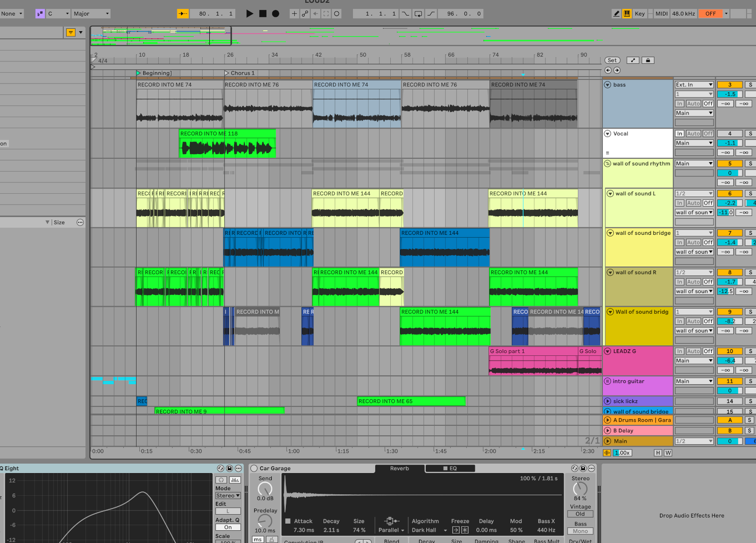Open the EQ Eight device options menu icon

point(239,468)
